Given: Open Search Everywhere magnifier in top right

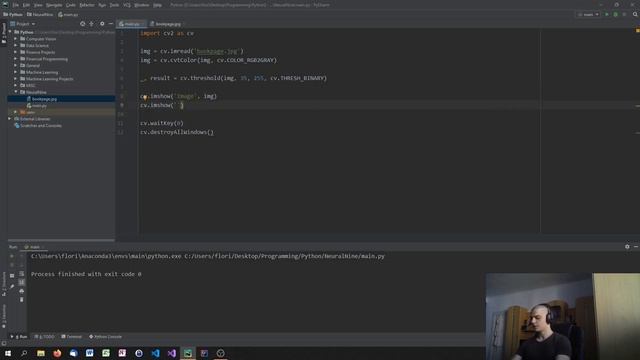Looking at the screenshot, I should pyautogui.click(x=635, y=14).
